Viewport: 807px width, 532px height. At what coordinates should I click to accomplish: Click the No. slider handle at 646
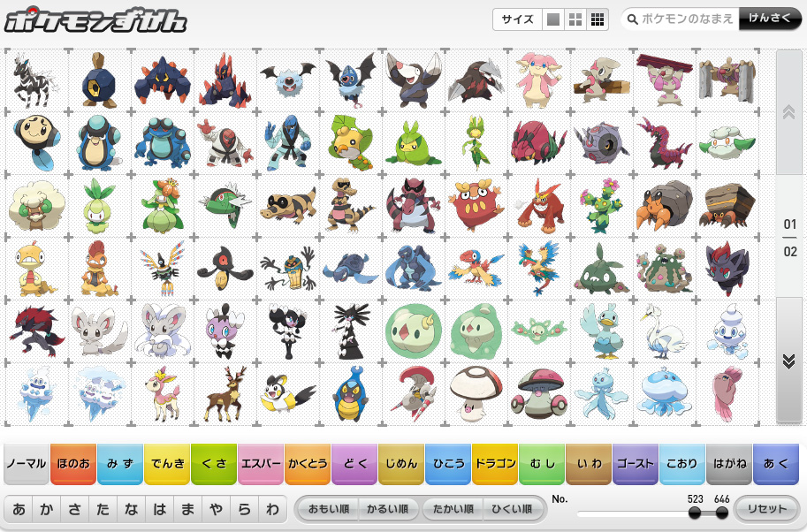722,513
